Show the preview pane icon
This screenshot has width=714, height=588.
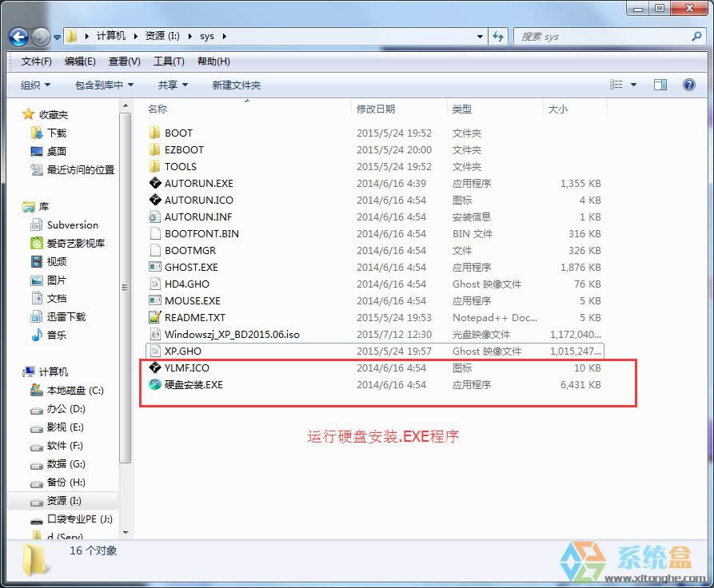(660, 85)
